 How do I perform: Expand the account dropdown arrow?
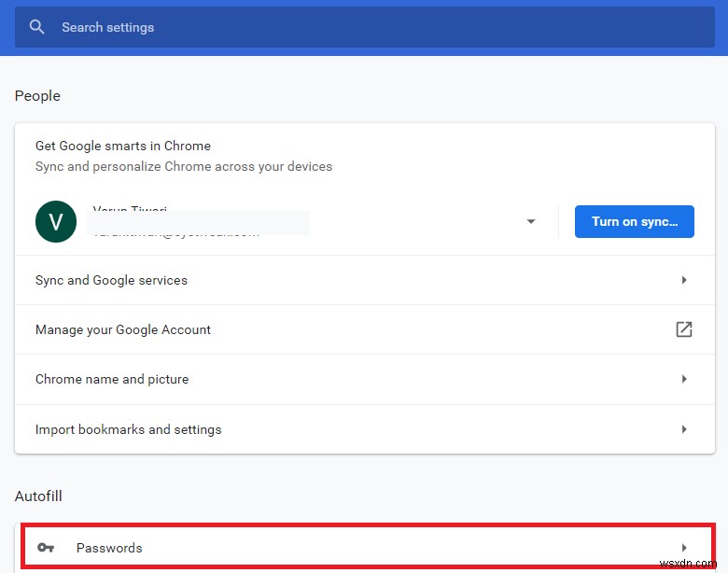tap(531, 221)
